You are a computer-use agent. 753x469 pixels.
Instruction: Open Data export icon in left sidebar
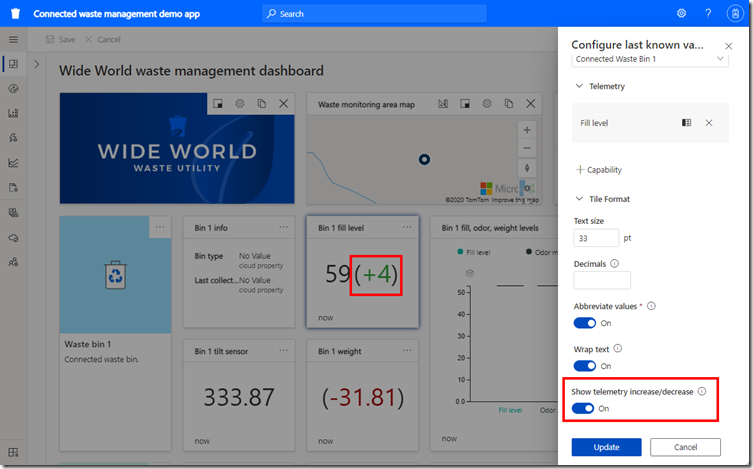(13, 238)
